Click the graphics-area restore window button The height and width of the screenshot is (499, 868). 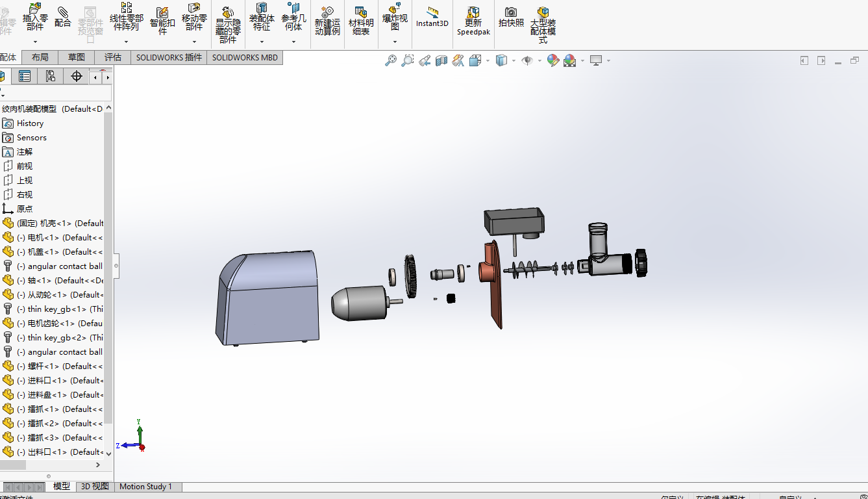pyautogui.click(x=854, y=60)
